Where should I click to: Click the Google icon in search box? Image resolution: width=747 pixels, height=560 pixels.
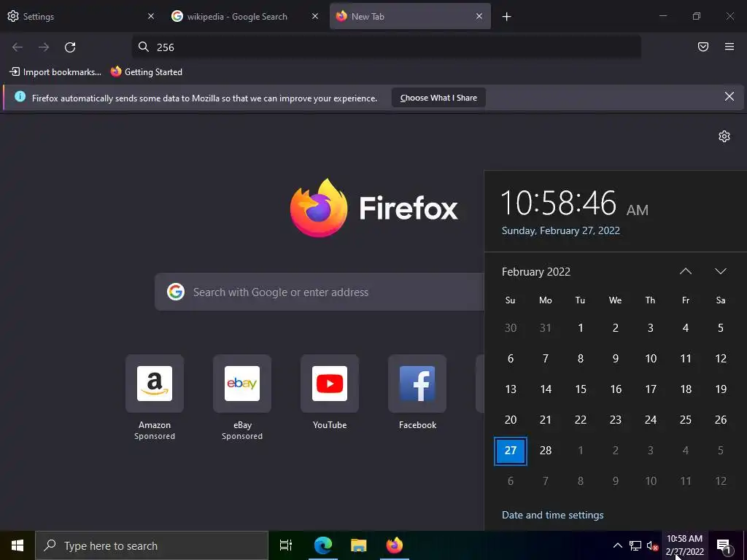tap(176, 292)
